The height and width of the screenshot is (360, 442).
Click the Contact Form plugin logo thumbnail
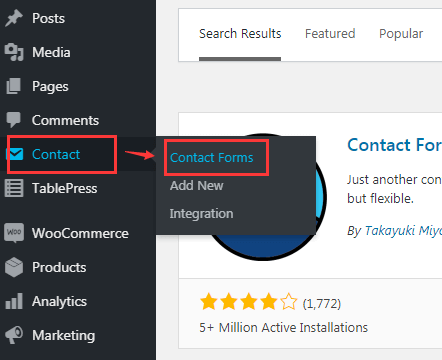coord(263,247)
